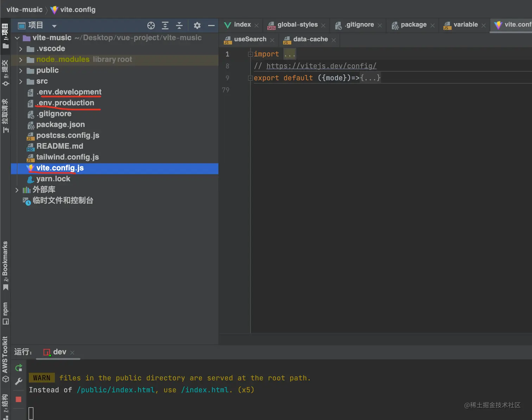The image size is (532, 420).
Task: Open the vitejs.dev/config link in code
Action: (x=321, y=66)
